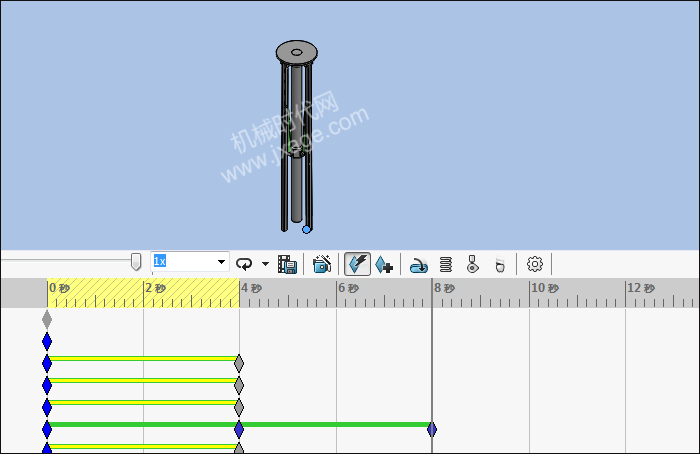Image resolution: width=700 pixels, height=454 pixels.
Task: Select the gray key point in top timeline row
Action: (x=47, y=319)
